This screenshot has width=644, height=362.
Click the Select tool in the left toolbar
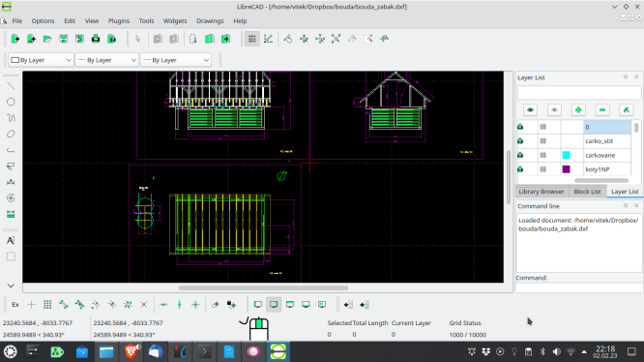[11, 166]
